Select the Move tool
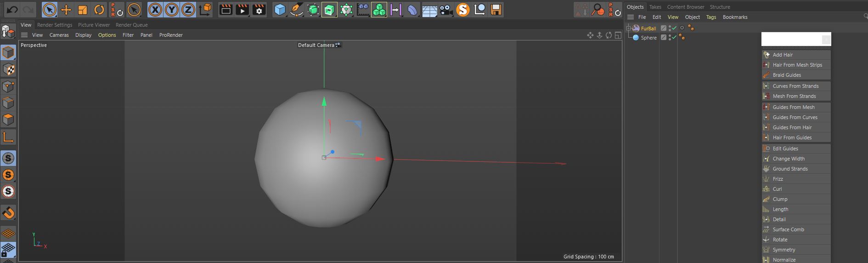This screenshot has width=868, height=263. coord(66,10)
